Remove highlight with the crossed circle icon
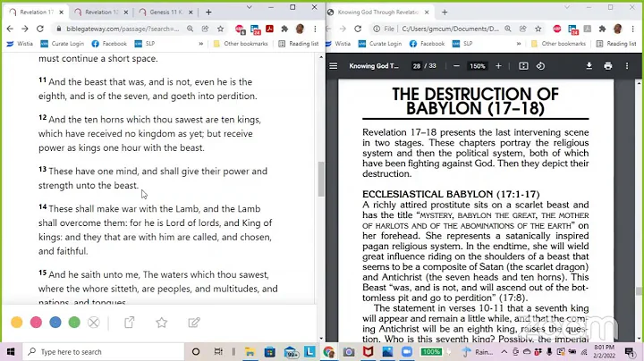Screen dimensions: 644x361 coord(94,323)
